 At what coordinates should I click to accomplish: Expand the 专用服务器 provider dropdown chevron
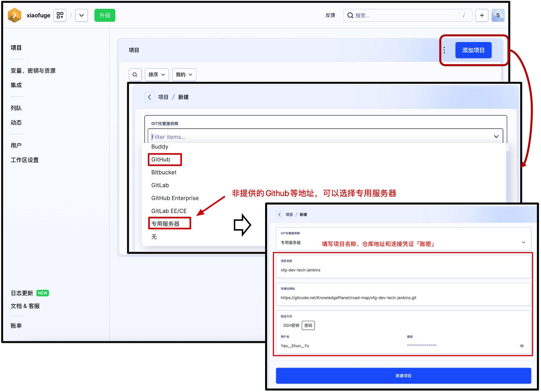point(523,242)
